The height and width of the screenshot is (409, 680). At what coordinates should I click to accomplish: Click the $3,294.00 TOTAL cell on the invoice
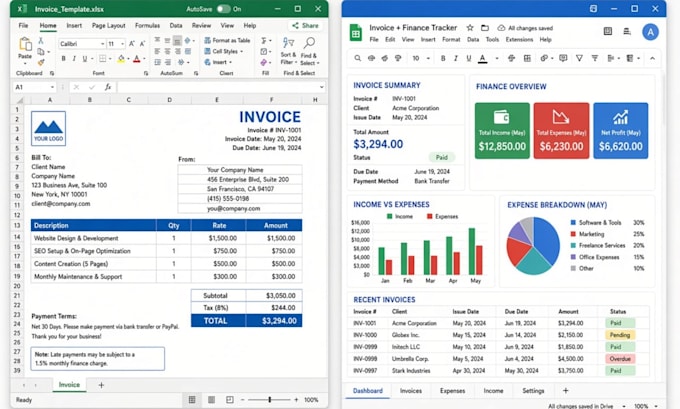274,321
